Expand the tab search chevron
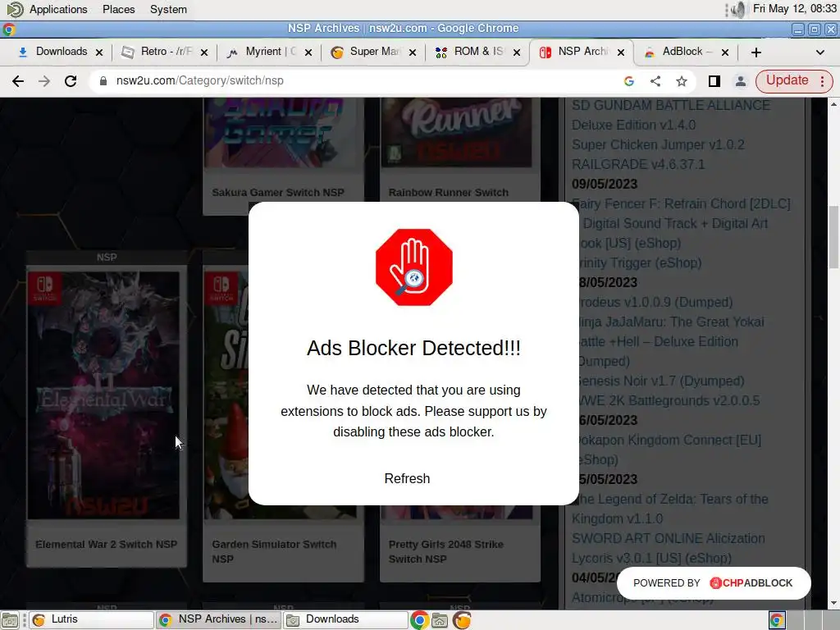This screenshot has width=840, height=630. (x=819, y=52)
